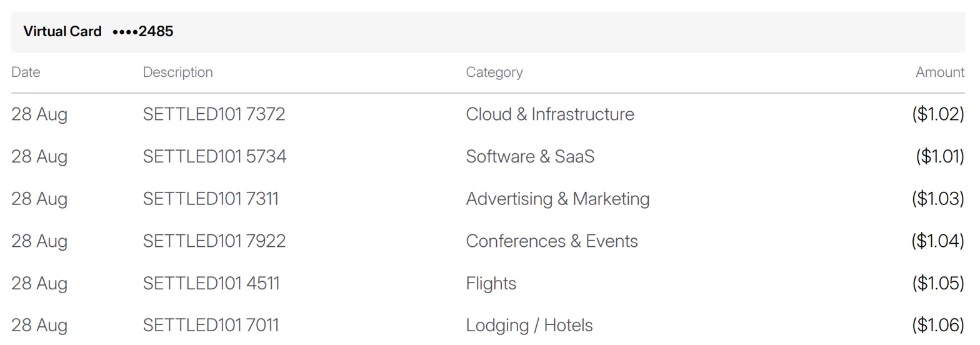Click the Virtual Card 2485 header
This screenshot has height=345, width=980.
[487, 31]
